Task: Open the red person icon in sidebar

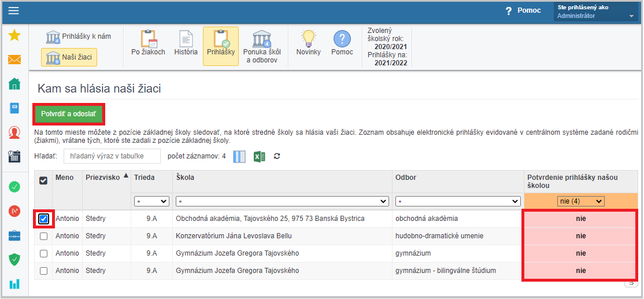Action: click(14, 132)
